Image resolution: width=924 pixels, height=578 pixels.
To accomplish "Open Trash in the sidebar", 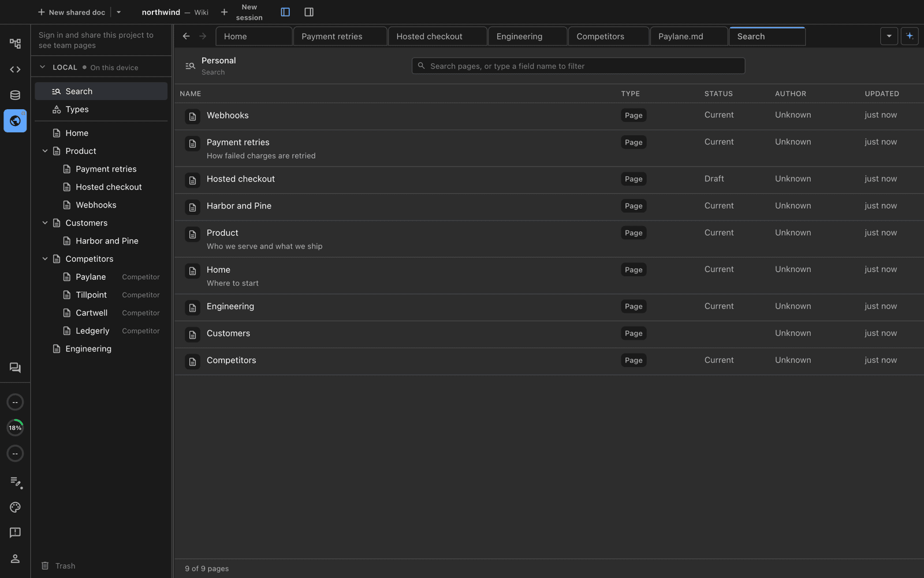I will click(58, 566).
